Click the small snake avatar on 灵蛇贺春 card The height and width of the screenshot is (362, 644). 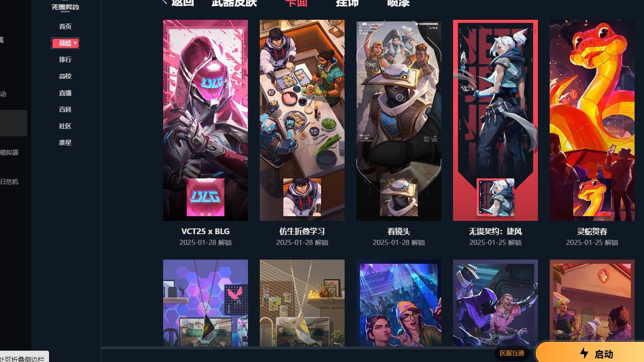(x=592, y=197)
